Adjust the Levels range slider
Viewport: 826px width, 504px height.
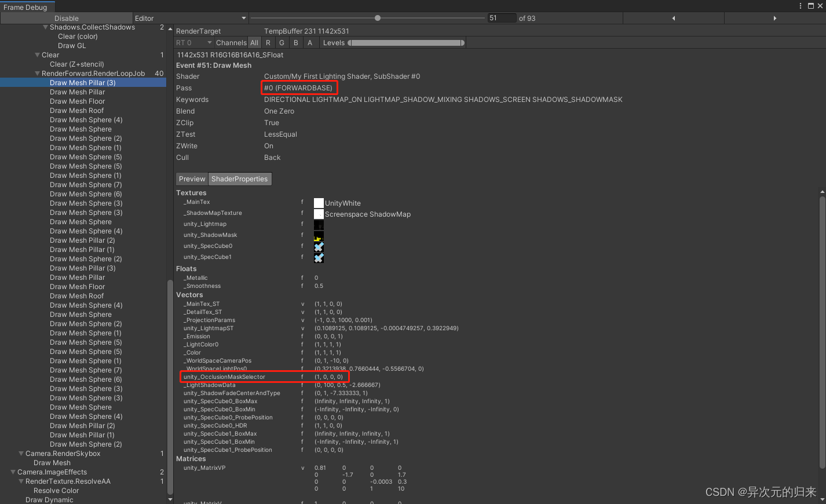pyautogui.click(x=407, y=43)
